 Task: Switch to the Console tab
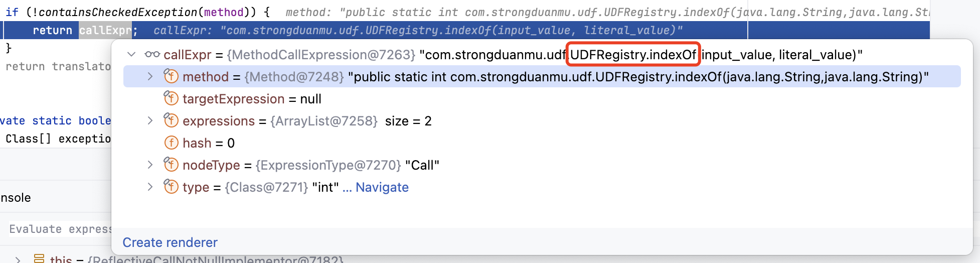16,198
